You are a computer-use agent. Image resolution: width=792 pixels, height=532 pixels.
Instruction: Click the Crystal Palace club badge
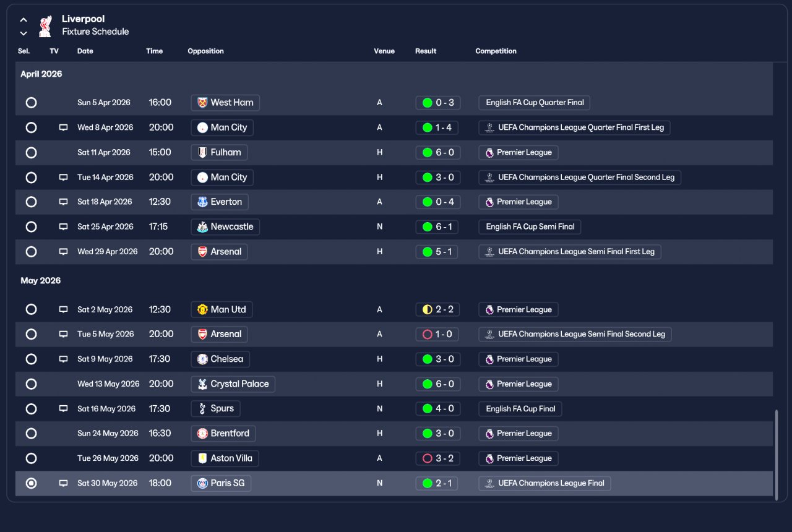coord(202,384)
